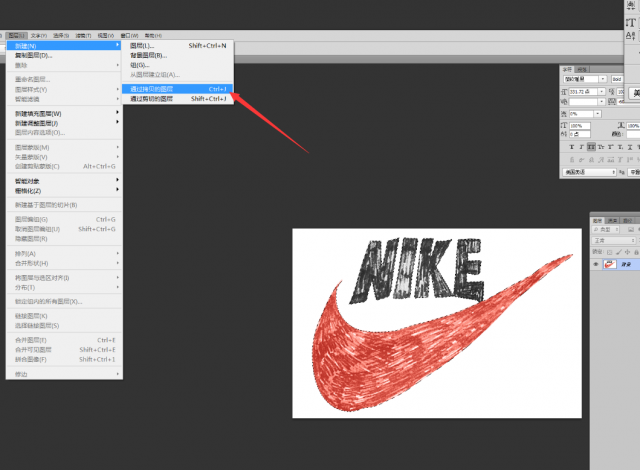Click the A¶ icon in collapsed dock
This screenshot has width=640, height=470.
click(x=631, y=36)
